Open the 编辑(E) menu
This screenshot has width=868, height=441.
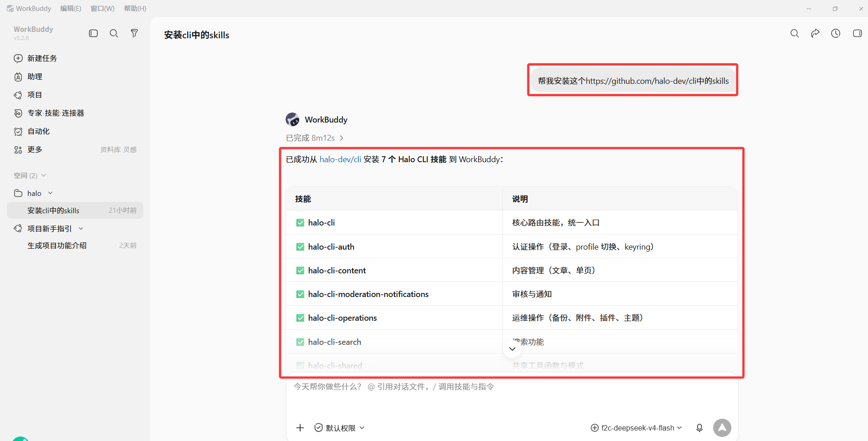pos(71,9)
